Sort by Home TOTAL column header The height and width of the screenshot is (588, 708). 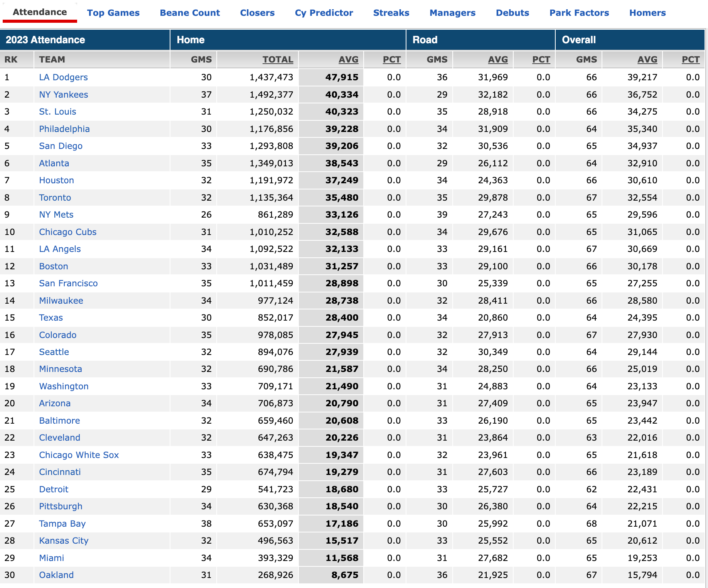pyautogui.click(x=278, y=59)
